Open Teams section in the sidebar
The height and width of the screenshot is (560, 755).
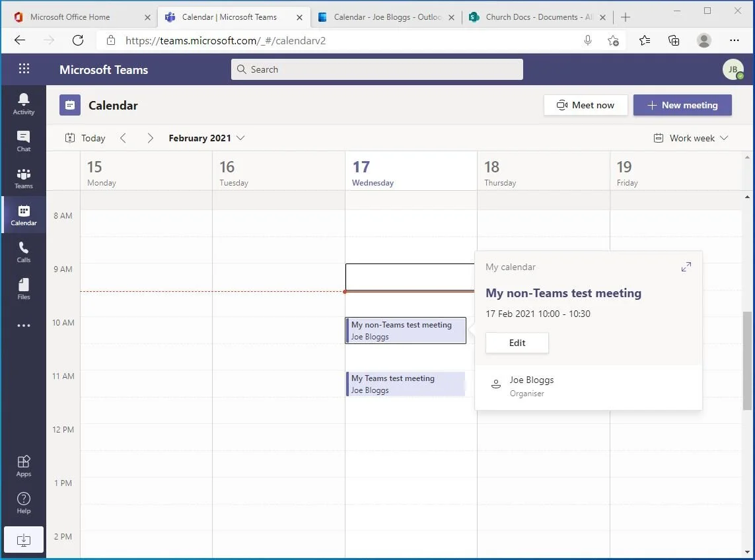tap(24, 178)
